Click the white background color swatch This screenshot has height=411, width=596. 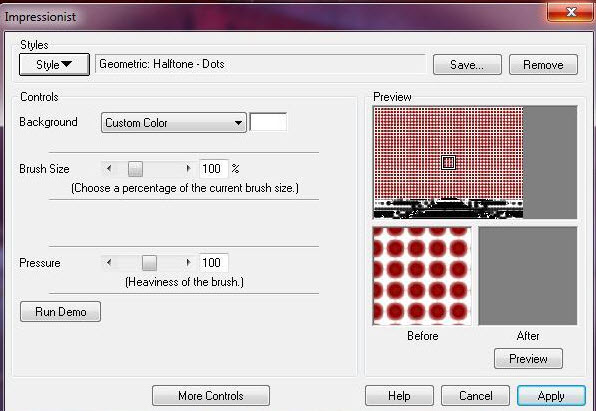(268, 122)
